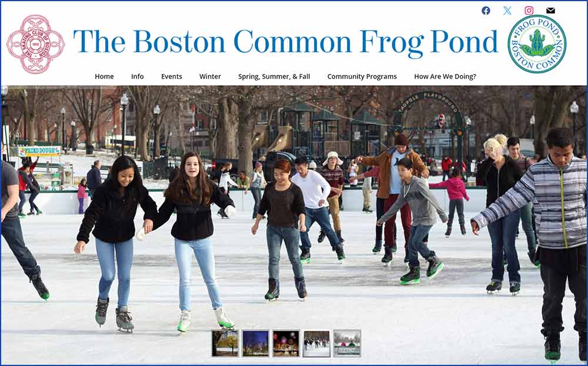Open the X (Twitter) icon link
This screenshot has height=366, width=588.
click(x=507, y=11)
